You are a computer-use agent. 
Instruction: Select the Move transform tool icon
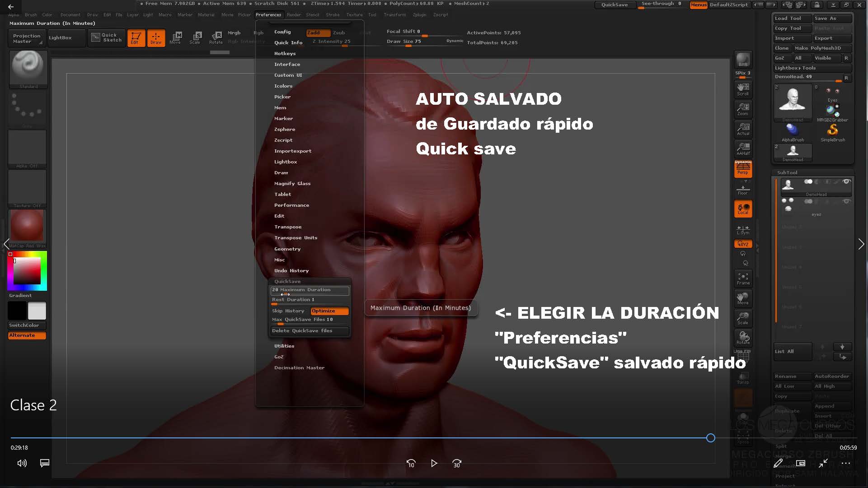(x=176, y=37)
